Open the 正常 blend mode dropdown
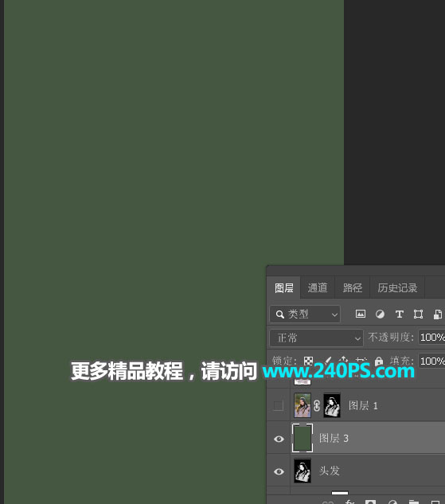 point(317,338)
